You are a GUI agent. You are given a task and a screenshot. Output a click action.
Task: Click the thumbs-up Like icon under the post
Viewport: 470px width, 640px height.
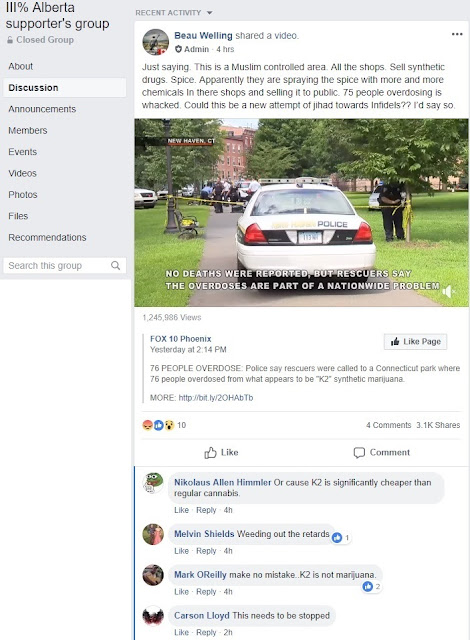coord(210,452)
